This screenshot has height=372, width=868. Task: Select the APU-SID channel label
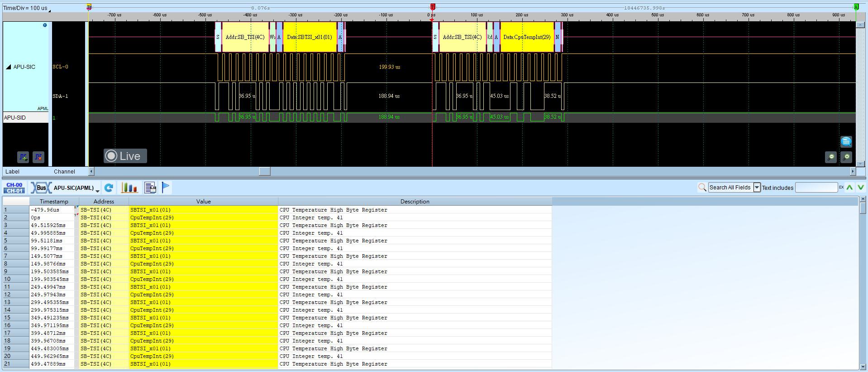15,118
